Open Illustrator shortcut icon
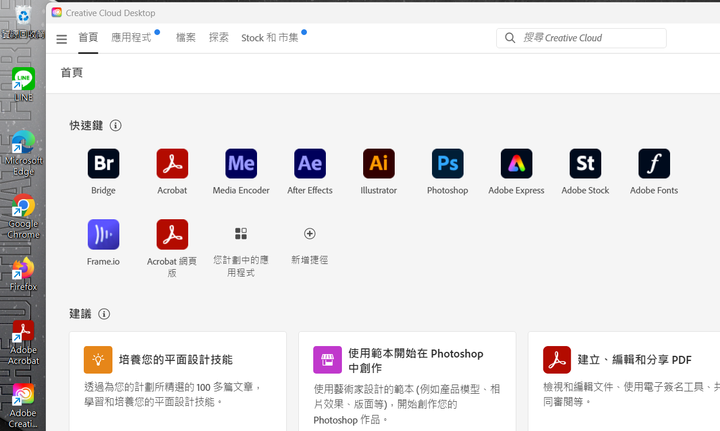720x431 pixels. tap(379, 163)
